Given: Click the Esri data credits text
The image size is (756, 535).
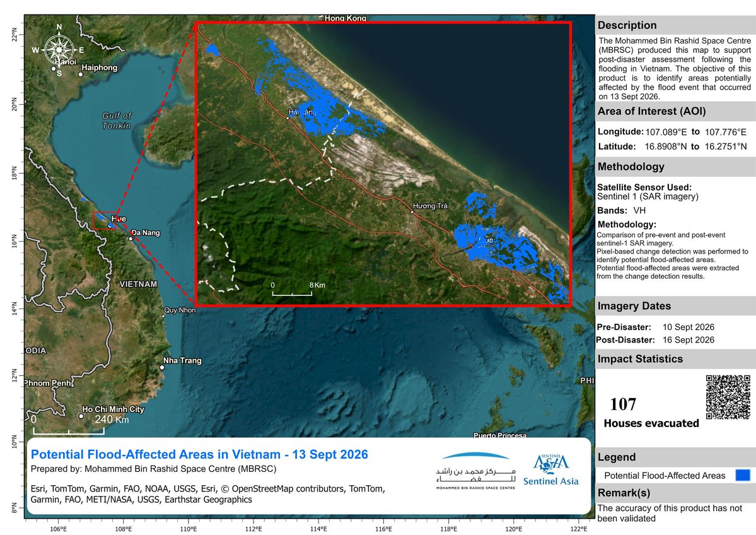Looking at the screenshot, I should [x=208, y=494].
